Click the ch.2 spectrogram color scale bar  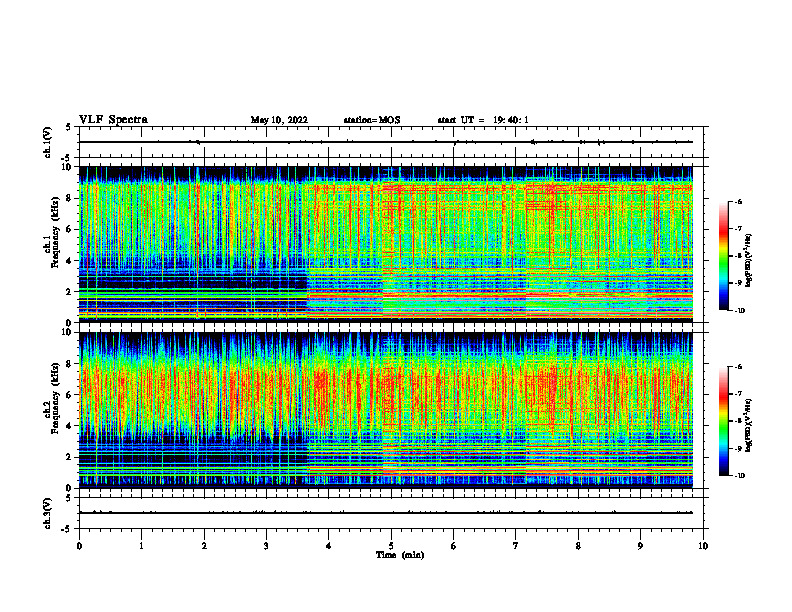tap(723, 421)
